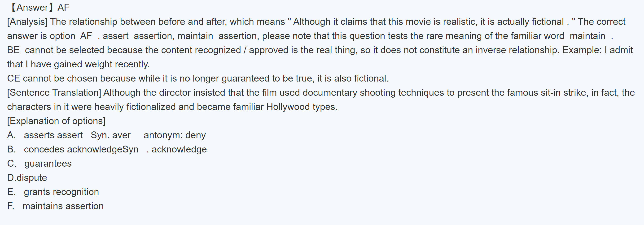
Task: Select option F maintains assertion
Action: [x=62, y=206]
